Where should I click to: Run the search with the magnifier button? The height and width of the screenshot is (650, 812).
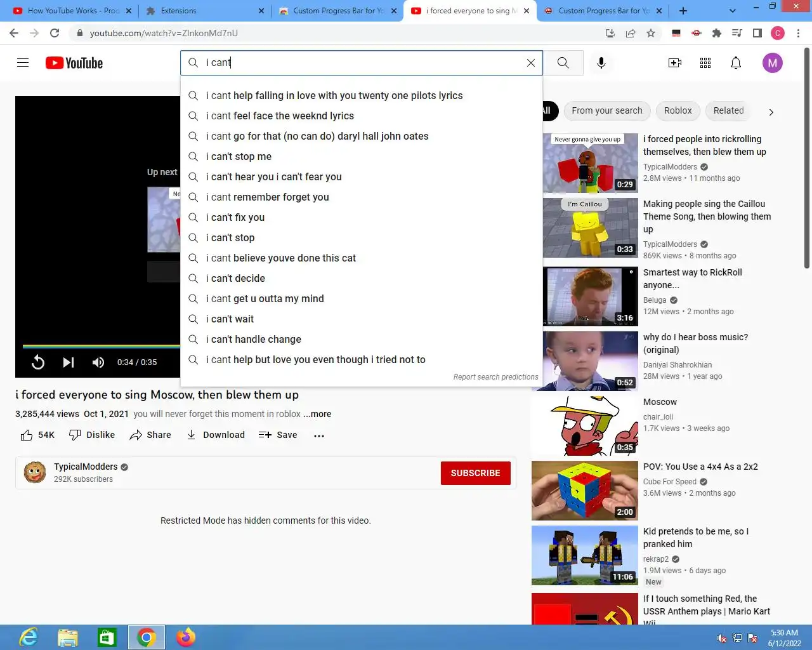coord(563,63)
